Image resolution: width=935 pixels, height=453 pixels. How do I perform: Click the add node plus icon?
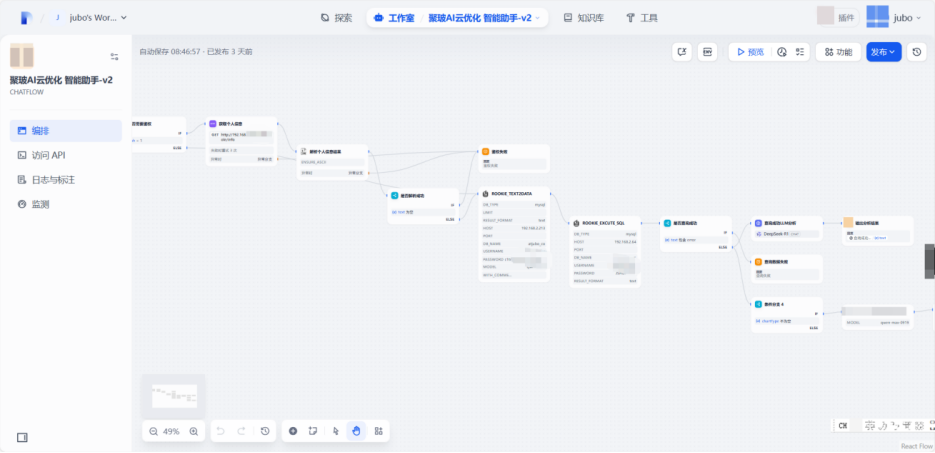click(x=293, y=431)
